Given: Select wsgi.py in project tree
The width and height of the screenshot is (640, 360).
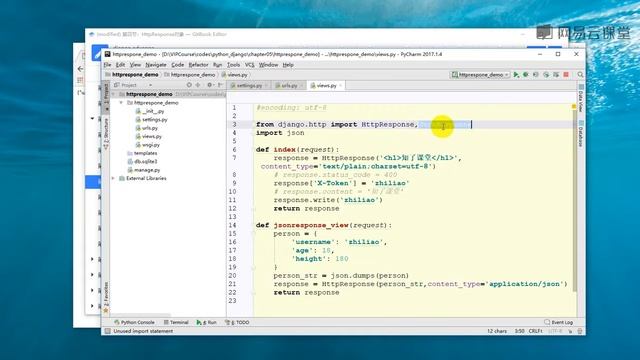Looking at the screenshot, I should (x=148, y=145).
